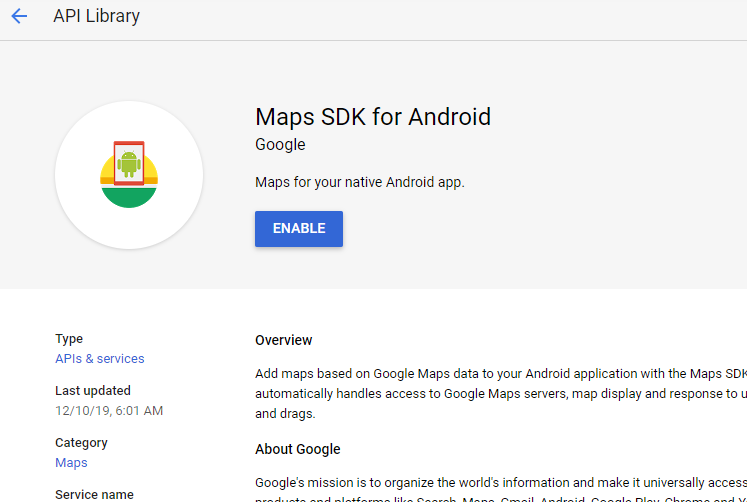Click the 12/10/19, 6:01 AM timestamp
747x502 pixels.
click(x=109, y=411)
